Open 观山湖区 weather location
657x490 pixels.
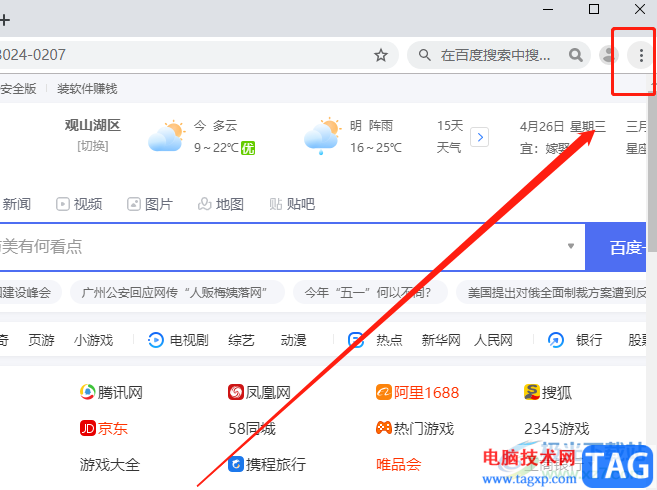coord(93,125)
